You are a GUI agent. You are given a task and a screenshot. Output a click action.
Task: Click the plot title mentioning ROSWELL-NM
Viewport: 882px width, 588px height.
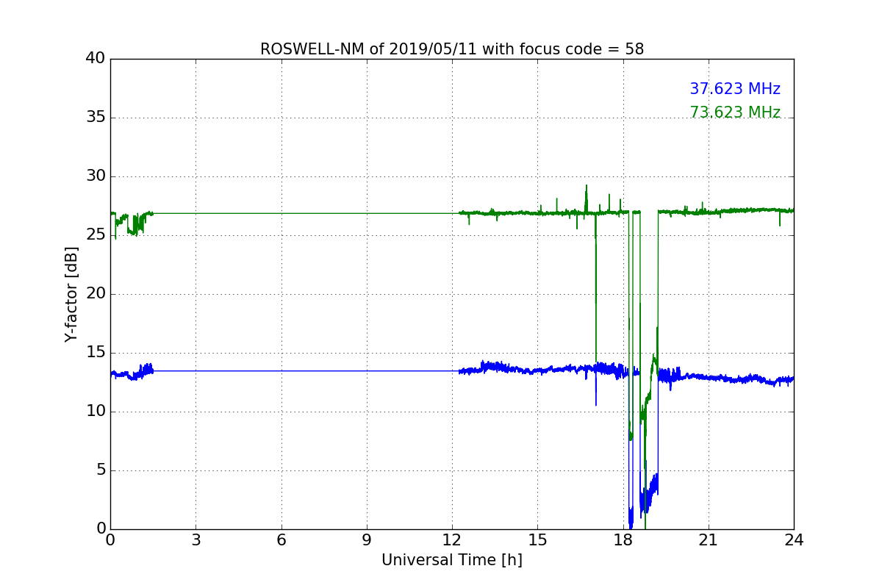(x=452, y=49)
